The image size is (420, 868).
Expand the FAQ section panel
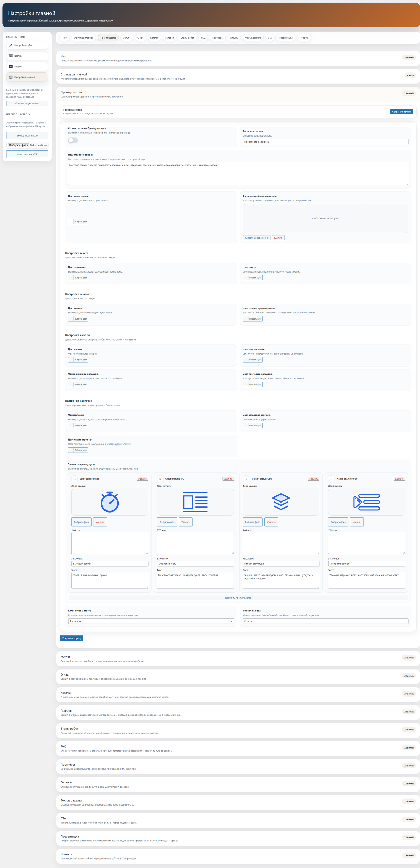[x=238, y=748]
